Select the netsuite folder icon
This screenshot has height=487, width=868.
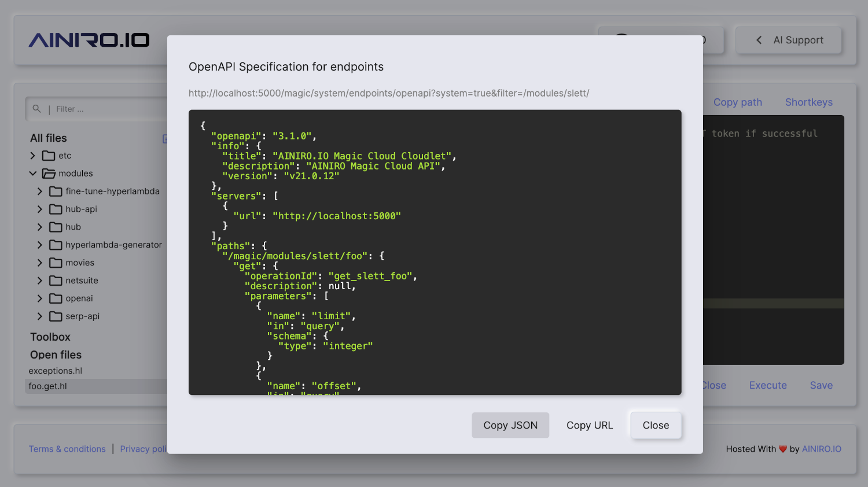56,281
